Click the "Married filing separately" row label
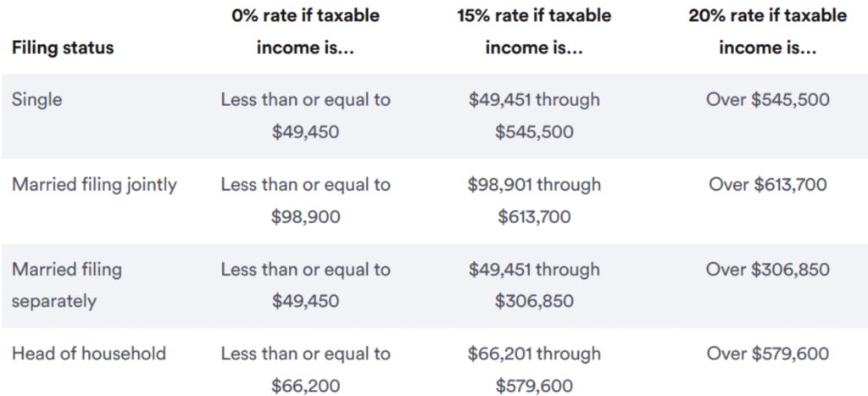 67,285
